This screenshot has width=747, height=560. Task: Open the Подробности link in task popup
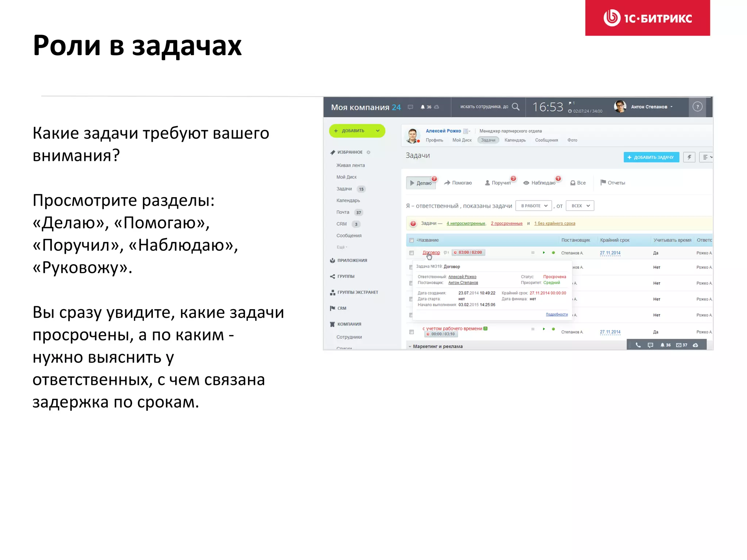(x=557, y=314)
